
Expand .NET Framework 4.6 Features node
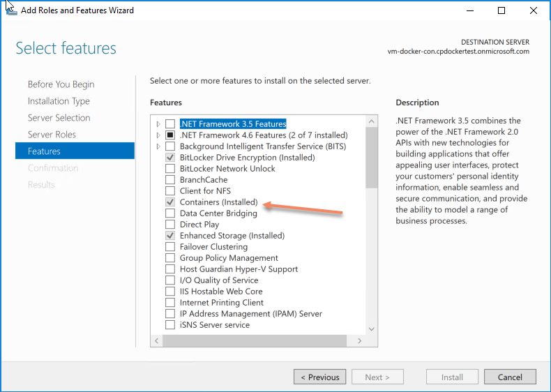pyautogui.click(x=158, y=135)
